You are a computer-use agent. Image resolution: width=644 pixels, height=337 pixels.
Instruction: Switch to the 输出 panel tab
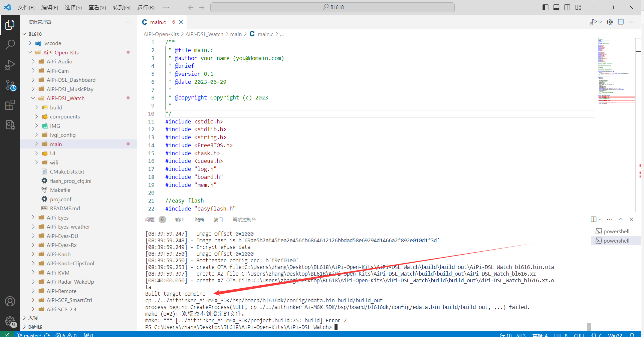180,220
